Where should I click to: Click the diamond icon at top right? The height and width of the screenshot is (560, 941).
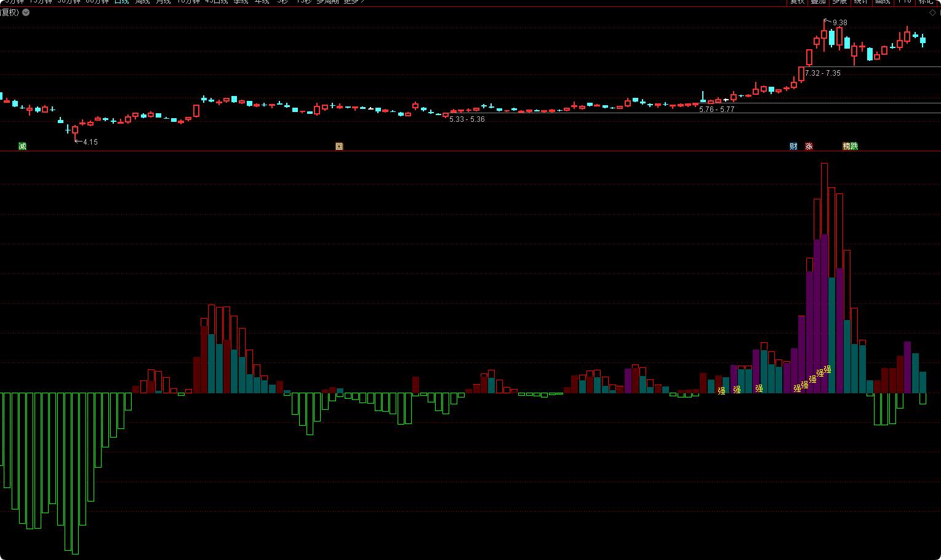(x=932, y=12)
